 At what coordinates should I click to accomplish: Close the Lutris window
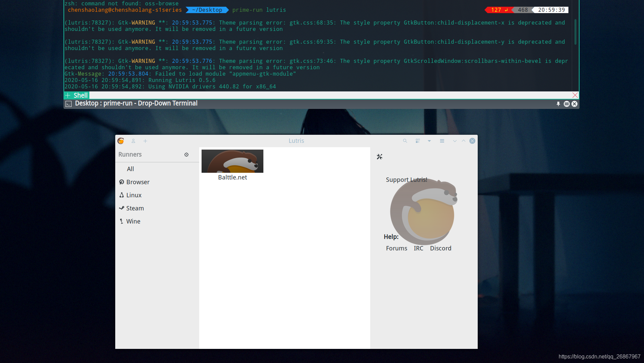472,141
